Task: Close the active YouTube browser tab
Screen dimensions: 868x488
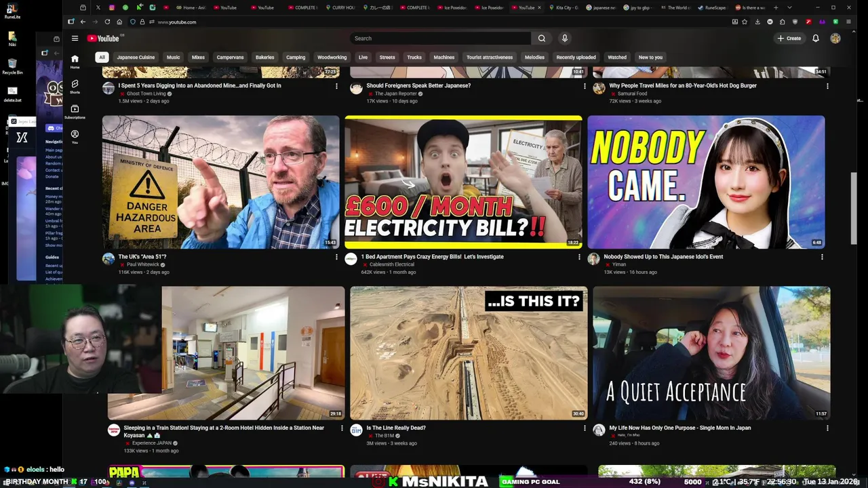Action: click(540, 7)
